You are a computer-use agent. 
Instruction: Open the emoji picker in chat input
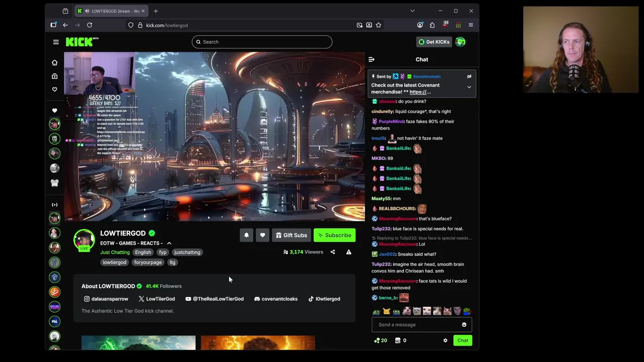(x=464, y=325)
